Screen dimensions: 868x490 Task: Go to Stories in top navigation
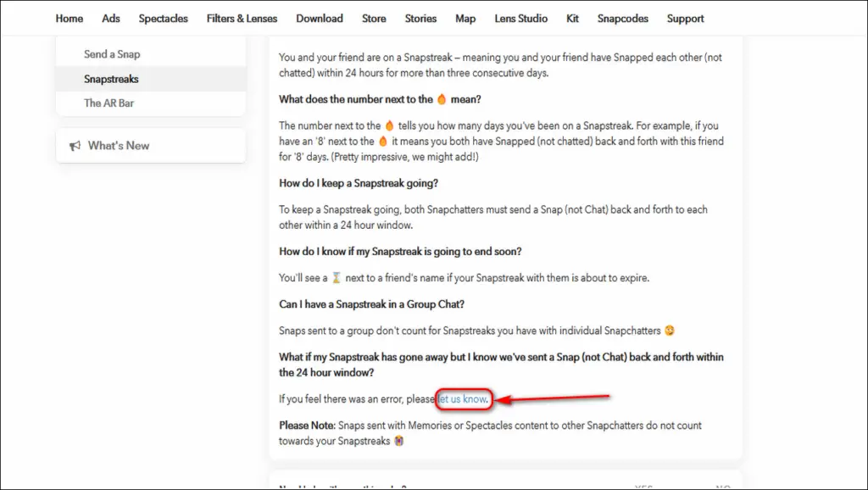[x=420, y=19]
